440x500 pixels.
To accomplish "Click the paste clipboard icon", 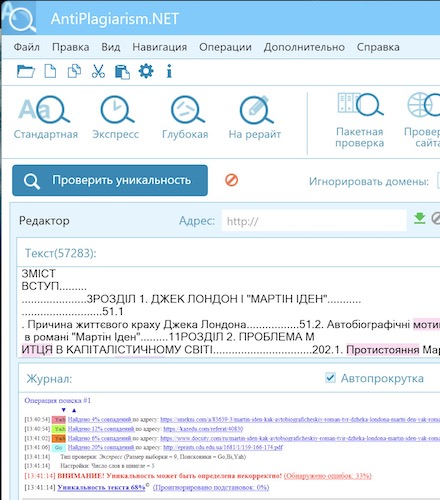I will (122, 72).
